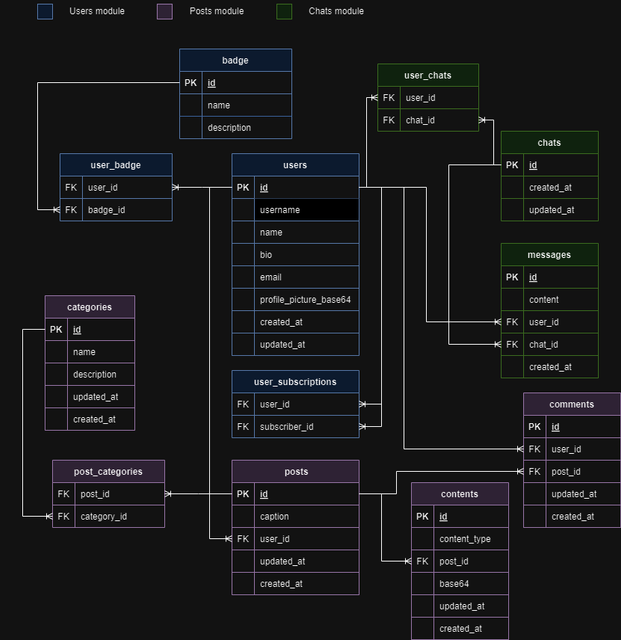The height and width of the screenshot is (640, 621).
Task: Select the badge table header
Action: 236,60
